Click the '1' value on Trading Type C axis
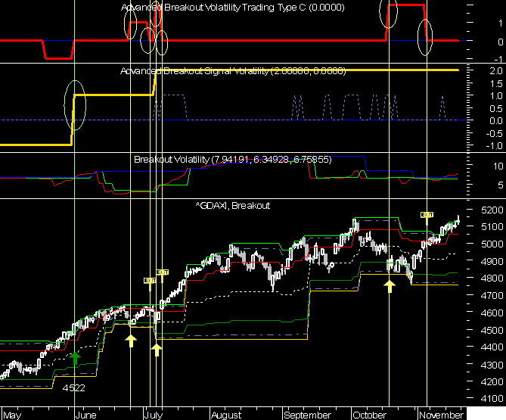The width and height of the screenshot is (506, 420). (501, 23)
